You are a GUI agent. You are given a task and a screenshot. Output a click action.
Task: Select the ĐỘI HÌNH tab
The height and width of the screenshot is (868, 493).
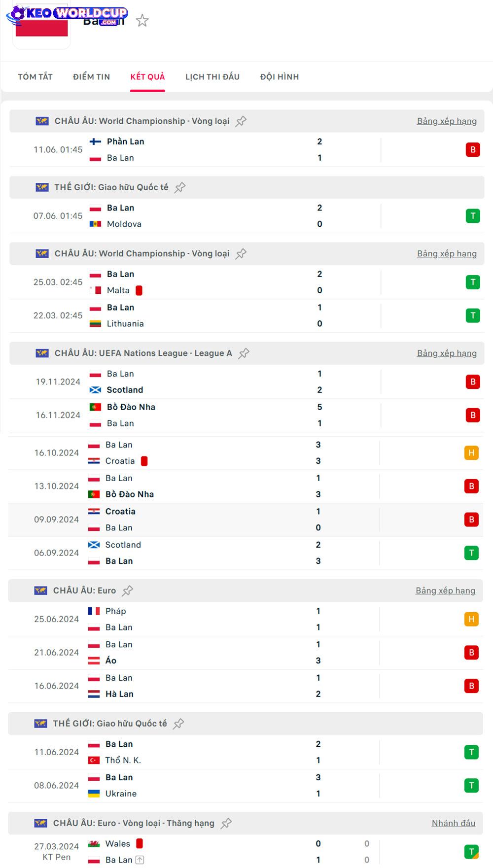(x=280, y=77)
